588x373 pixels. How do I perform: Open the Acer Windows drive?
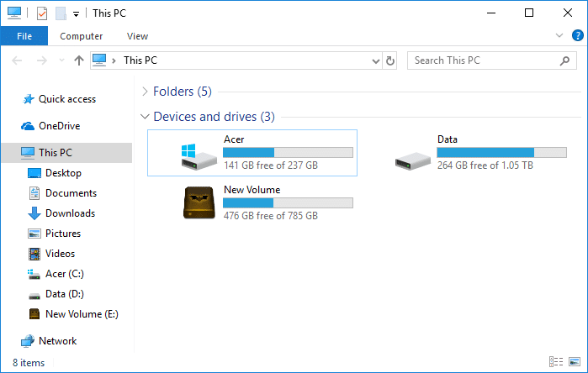tap(199, 153)
